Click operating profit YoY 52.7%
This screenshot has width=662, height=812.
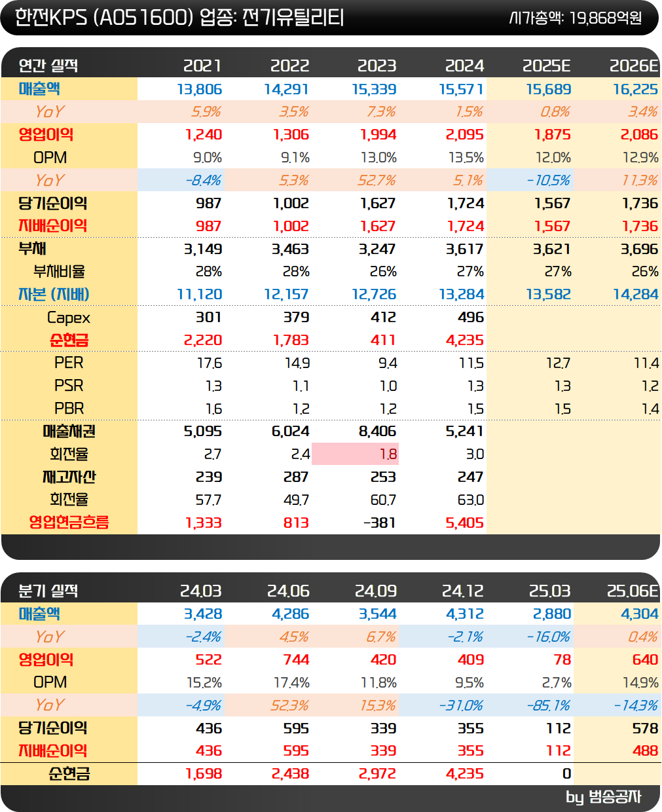click(377, 180)
